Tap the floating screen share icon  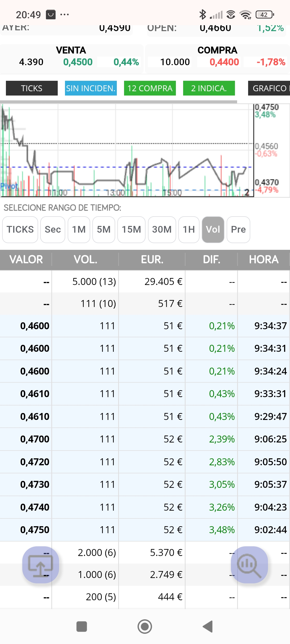(41, 565)
